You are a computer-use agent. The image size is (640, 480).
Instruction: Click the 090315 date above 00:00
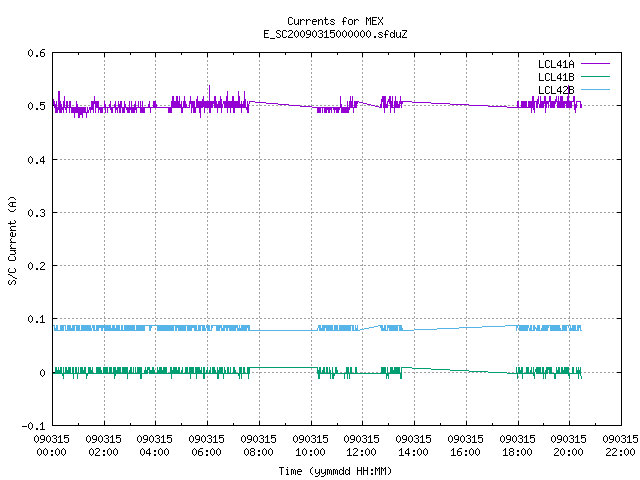pyautogui.click(x=51, y=439)
